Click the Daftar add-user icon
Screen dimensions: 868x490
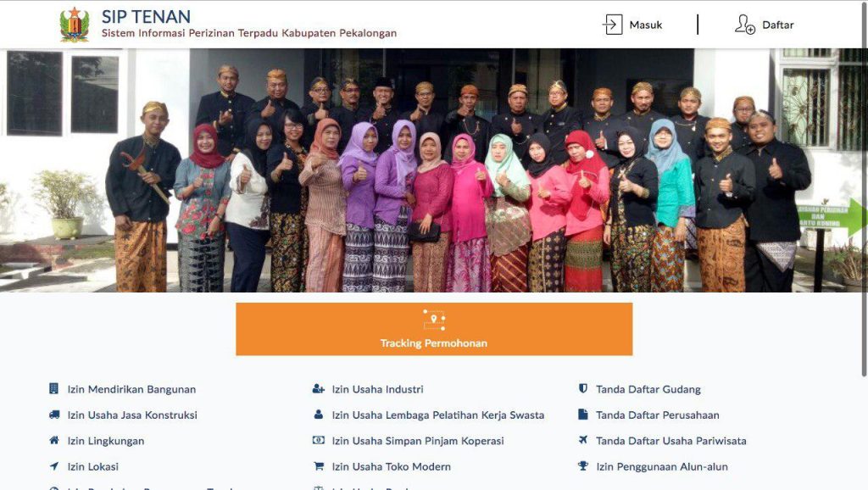point(744,25)
